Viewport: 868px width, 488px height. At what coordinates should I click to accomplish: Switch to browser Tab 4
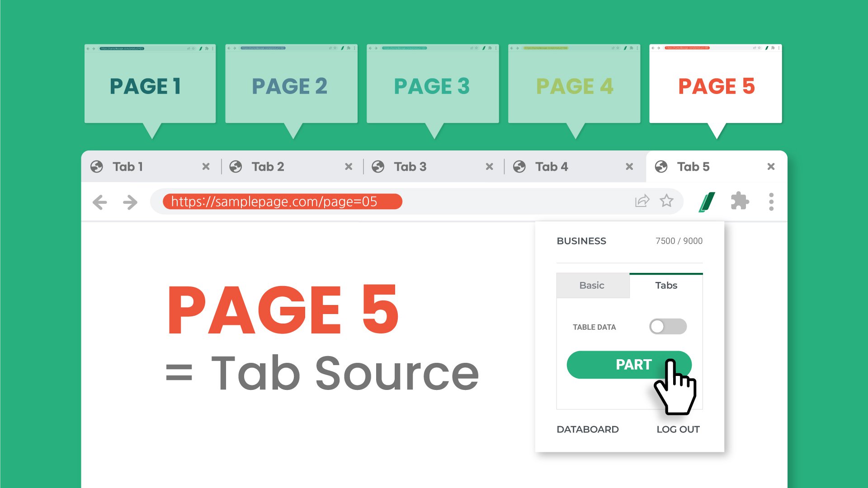[x=552, y=167]
